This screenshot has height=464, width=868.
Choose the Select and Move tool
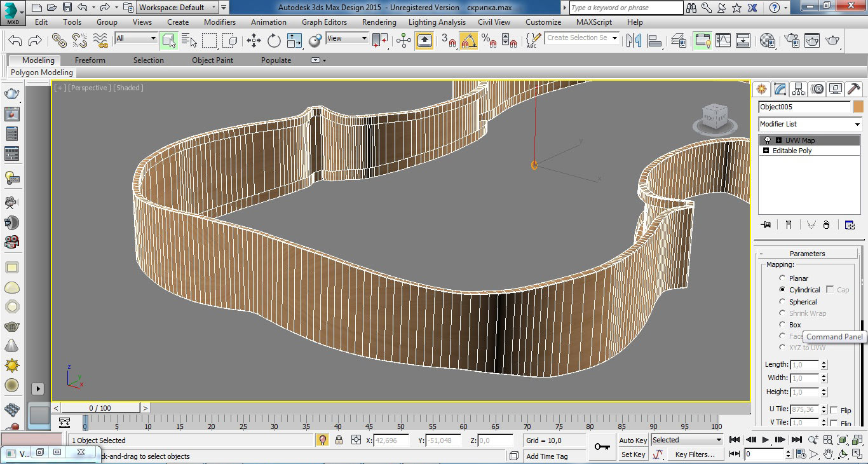(x=254, y=41)
